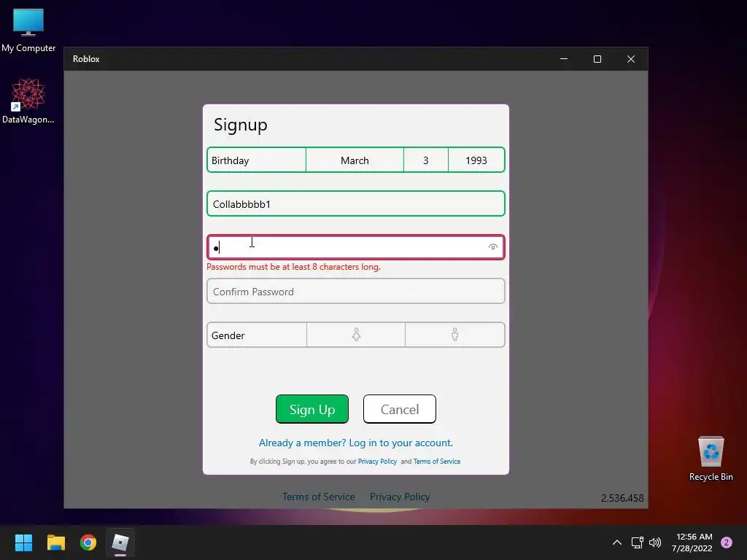Click the version number 2.536.458

[x=622, y=498]
